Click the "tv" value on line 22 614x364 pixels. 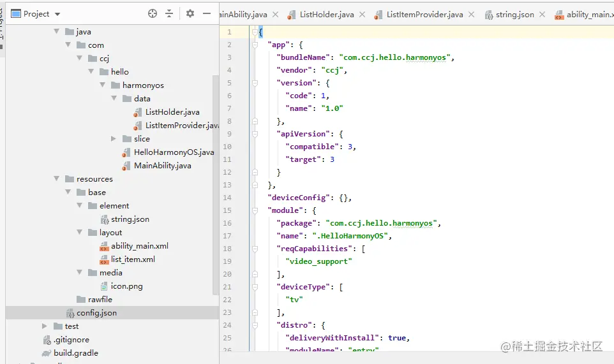click(x=294, y=300)
